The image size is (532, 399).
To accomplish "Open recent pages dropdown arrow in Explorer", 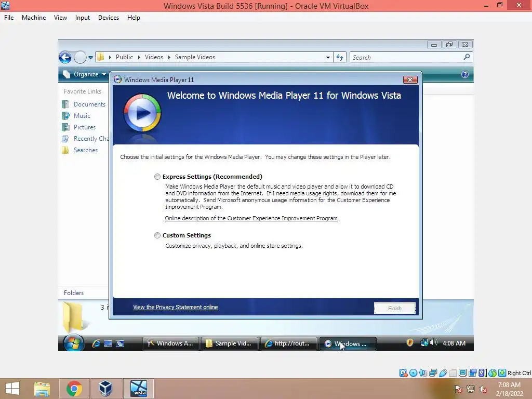I will (90, 58).
